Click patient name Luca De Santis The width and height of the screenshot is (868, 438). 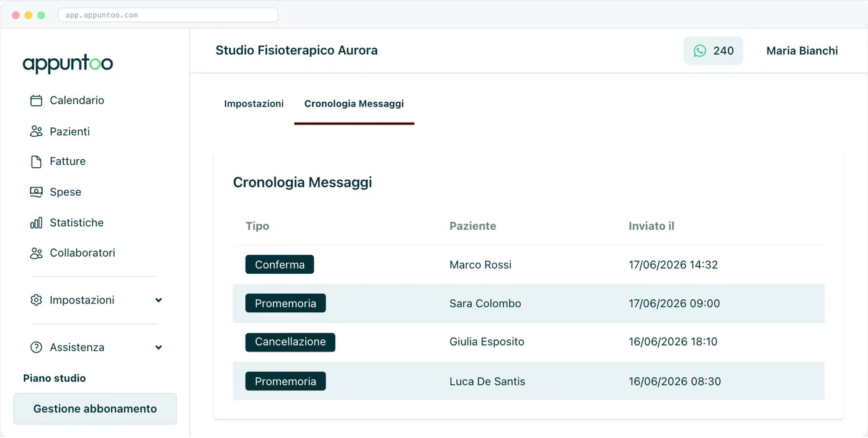tap(487, 382)
